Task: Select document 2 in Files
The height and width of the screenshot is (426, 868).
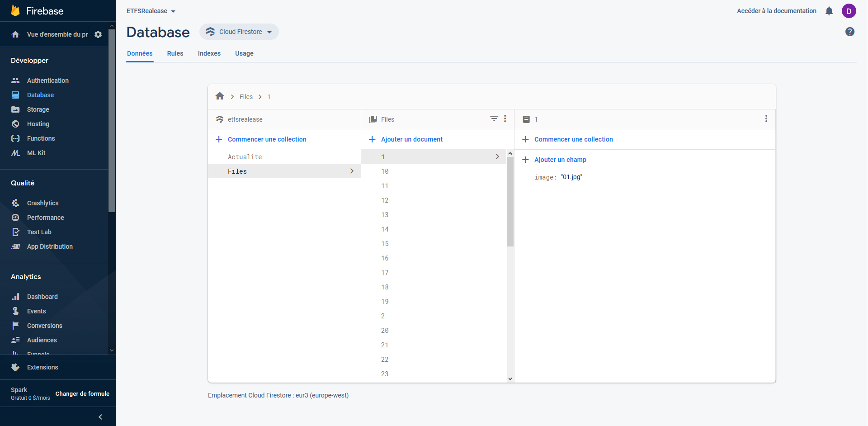Action: click(x=434, y=316)
